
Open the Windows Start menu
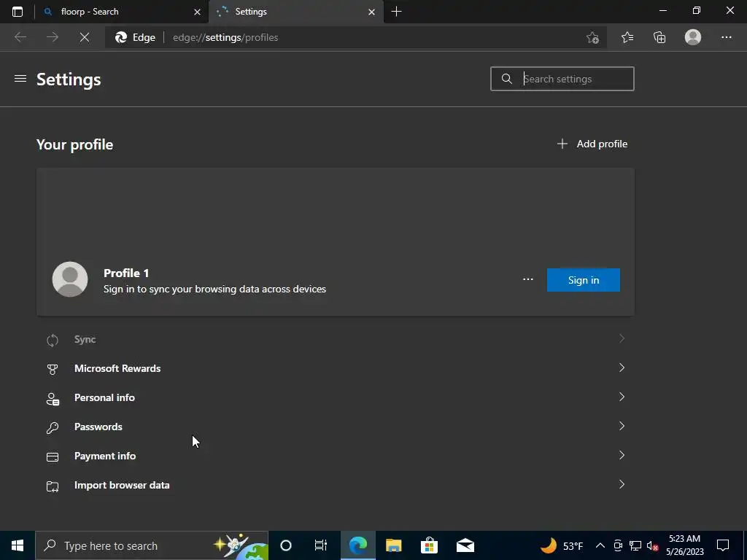18,545
